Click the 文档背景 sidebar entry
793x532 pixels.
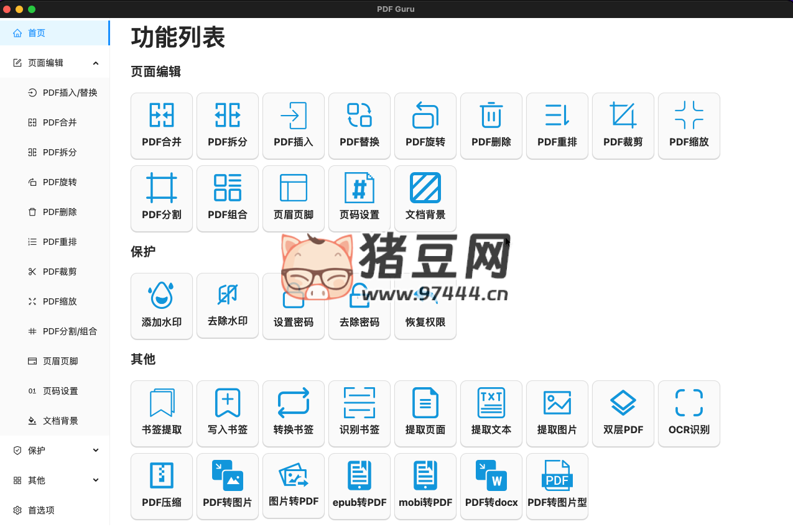click(60, 421)
